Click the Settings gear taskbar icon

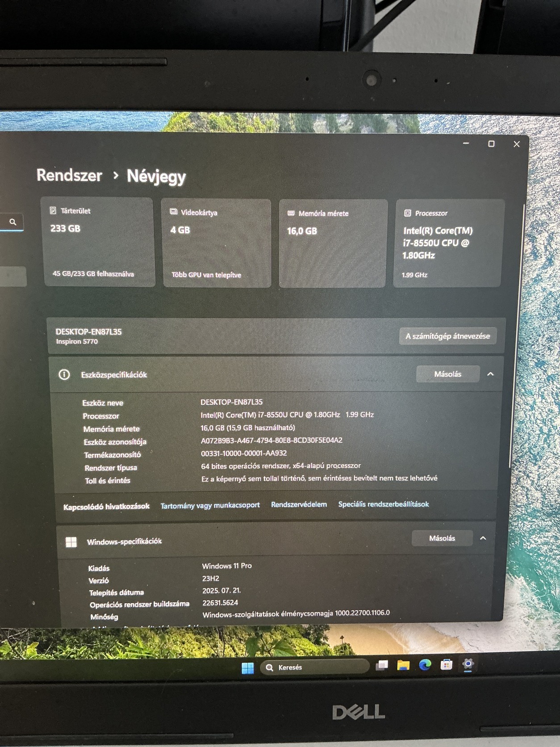click(468, 664)
